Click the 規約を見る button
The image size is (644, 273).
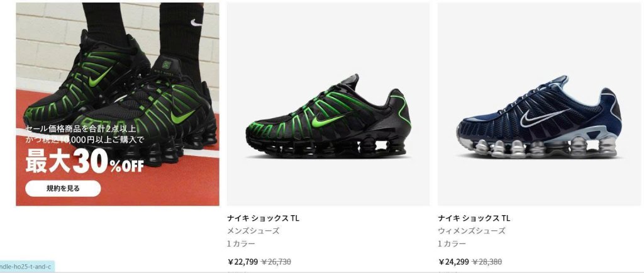click(x=63, y=189)
